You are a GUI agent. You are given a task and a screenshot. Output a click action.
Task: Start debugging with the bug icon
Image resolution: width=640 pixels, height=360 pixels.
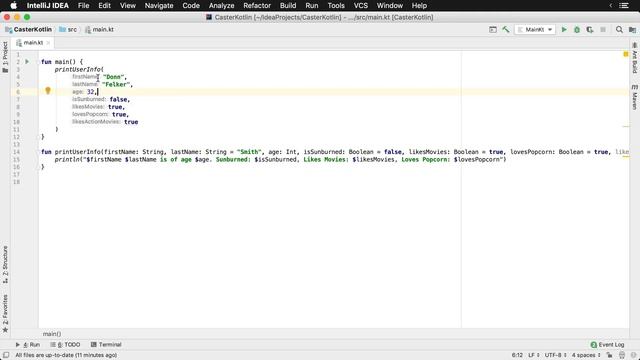(x=577, y=29)
